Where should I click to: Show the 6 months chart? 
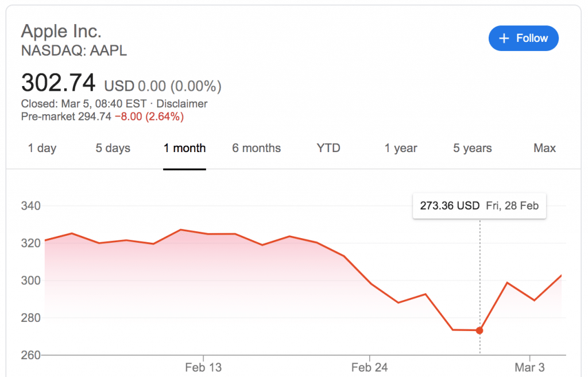(x=256, y=148)
